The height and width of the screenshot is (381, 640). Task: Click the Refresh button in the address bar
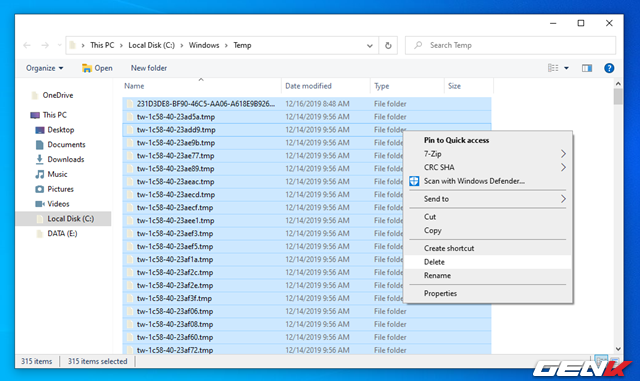(388, 45)
